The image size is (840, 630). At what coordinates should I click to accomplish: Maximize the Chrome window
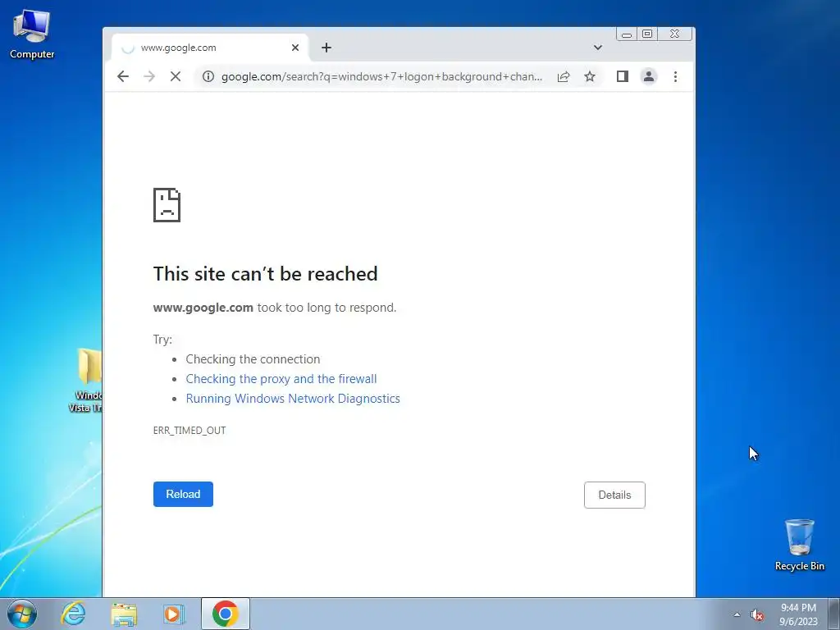point(647,34)
